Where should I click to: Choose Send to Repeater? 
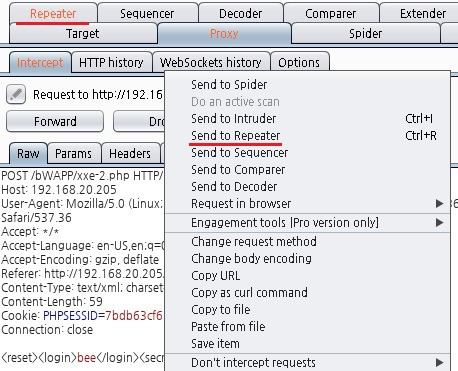[307, 136]
